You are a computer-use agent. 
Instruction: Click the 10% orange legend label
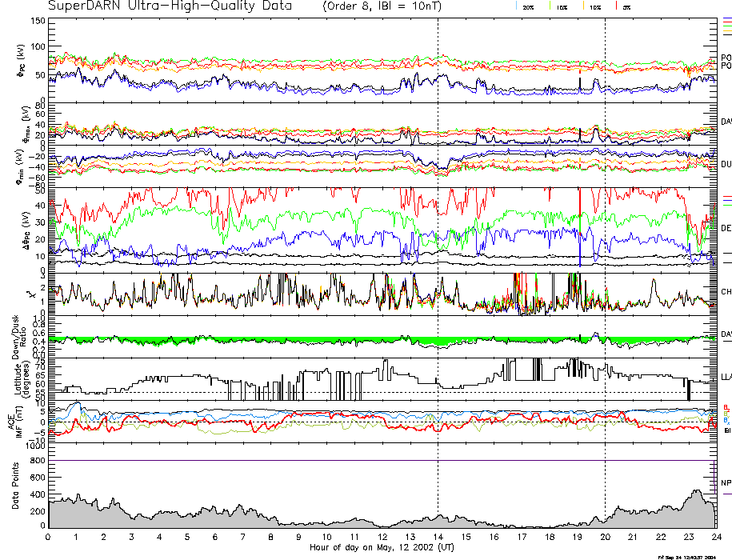point(594,6)
